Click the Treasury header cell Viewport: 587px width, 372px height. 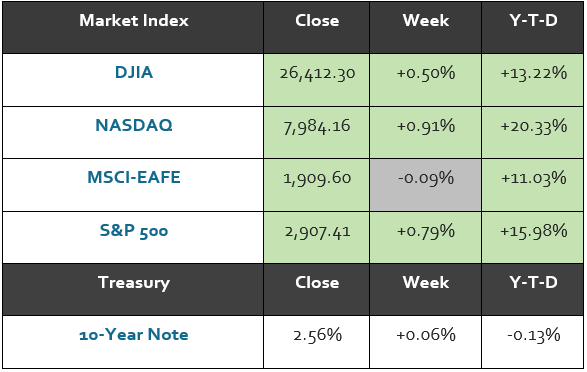point(133,289)
